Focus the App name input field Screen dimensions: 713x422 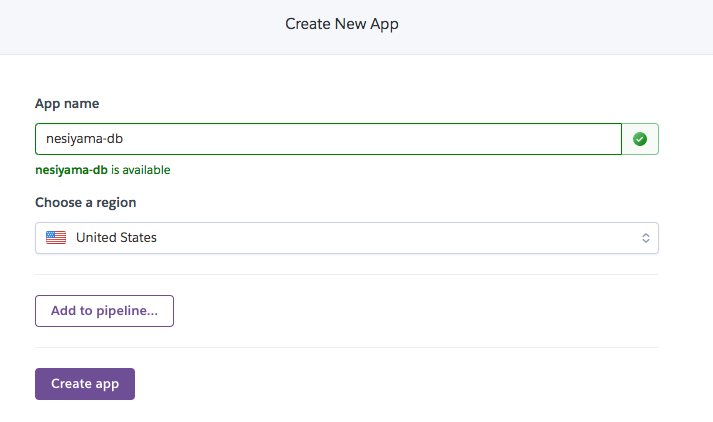point(328,139)
